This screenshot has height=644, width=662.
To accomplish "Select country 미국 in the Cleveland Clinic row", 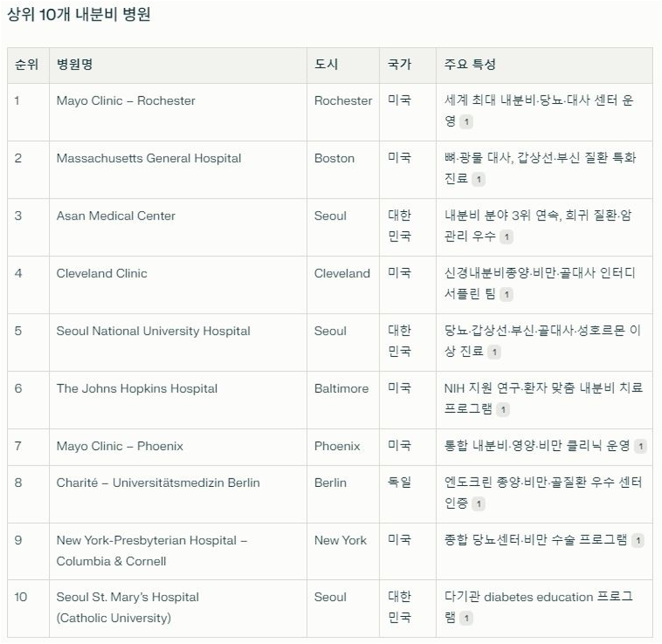I will point(399,273).
